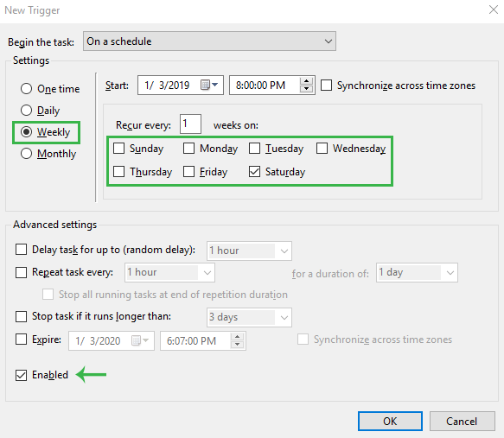Tick the Wednesday checkbox
Viewport: 504px width, 438px height.
[322, 149]
